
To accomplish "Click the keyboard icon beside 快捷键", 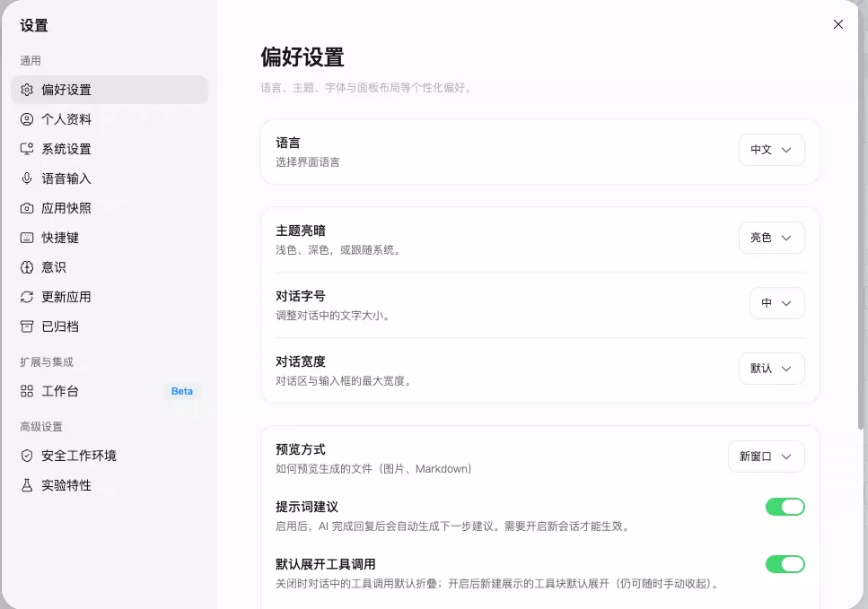I will coord(27,238).
